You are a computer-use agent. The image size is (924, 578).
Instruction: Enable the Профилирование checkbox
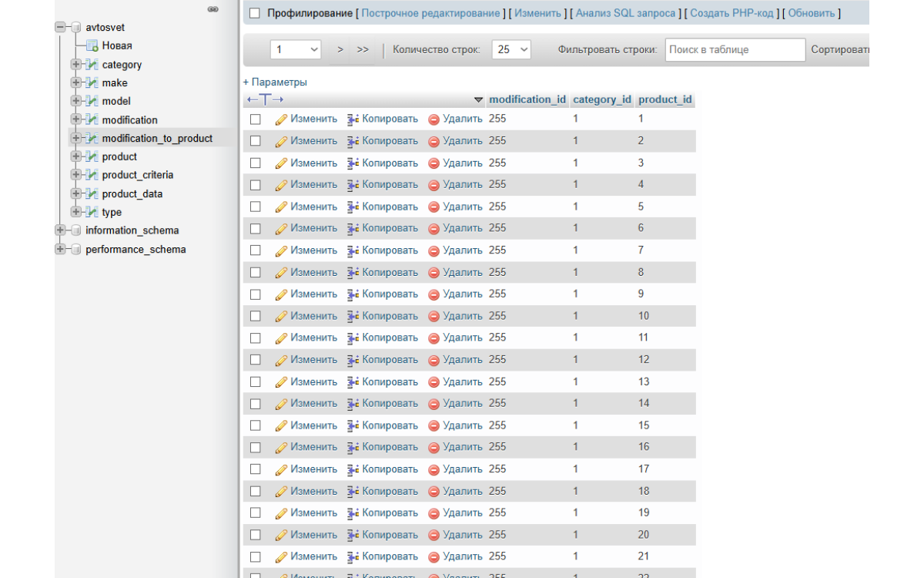tap(255, 14)
